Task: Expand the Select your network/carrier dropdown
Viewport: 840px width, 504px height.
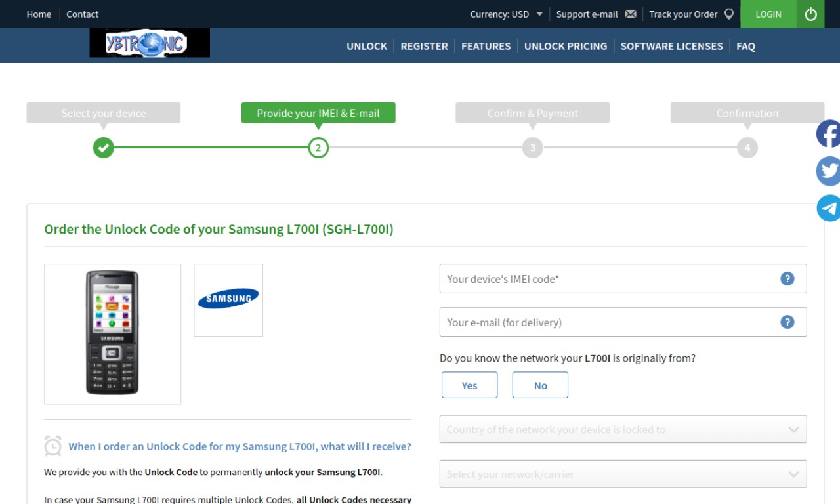Action: [623, 474]
